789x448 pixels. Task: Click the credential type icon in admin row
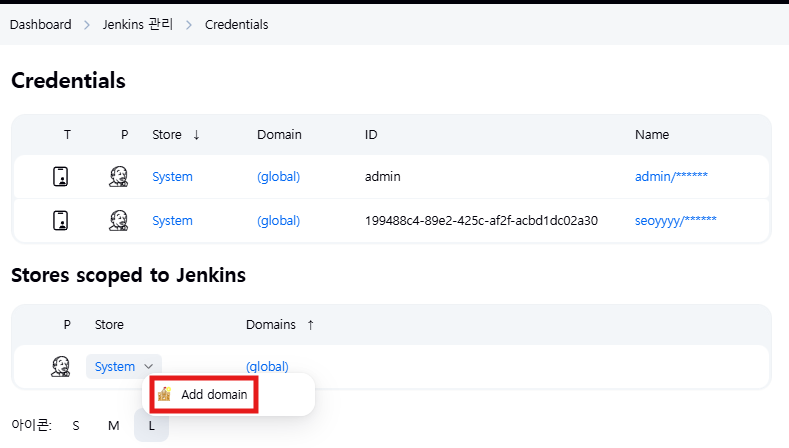60,177
